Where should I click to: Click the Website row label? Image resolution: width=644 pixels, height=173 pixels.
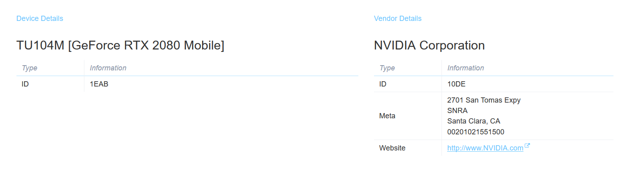pyautogui.click(x=392, y=148)
